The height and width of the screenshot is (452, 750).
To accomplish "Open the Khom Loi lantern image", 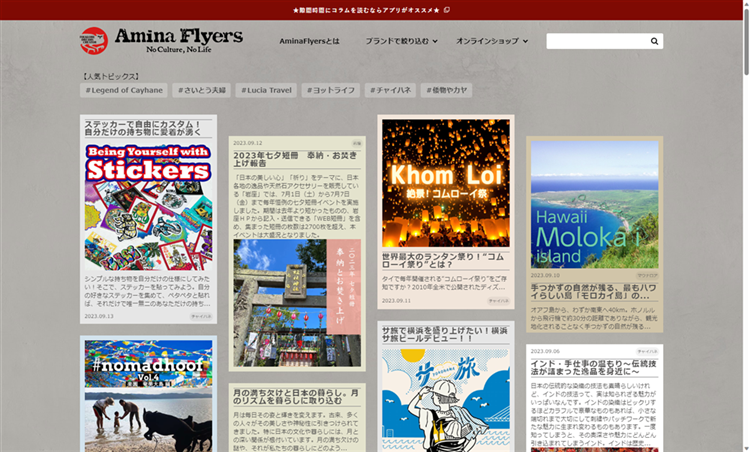I will [x=446, y=183].
